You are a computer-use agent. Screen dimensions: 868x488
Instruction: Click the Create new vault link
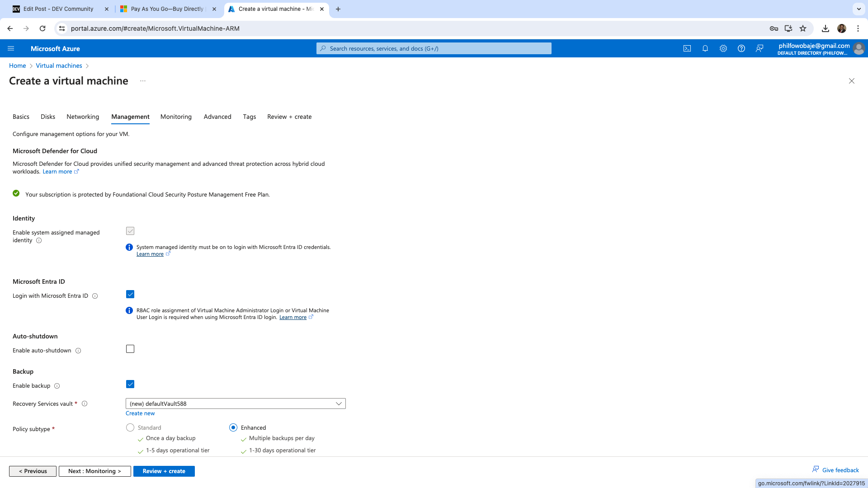tap(140, 413)
